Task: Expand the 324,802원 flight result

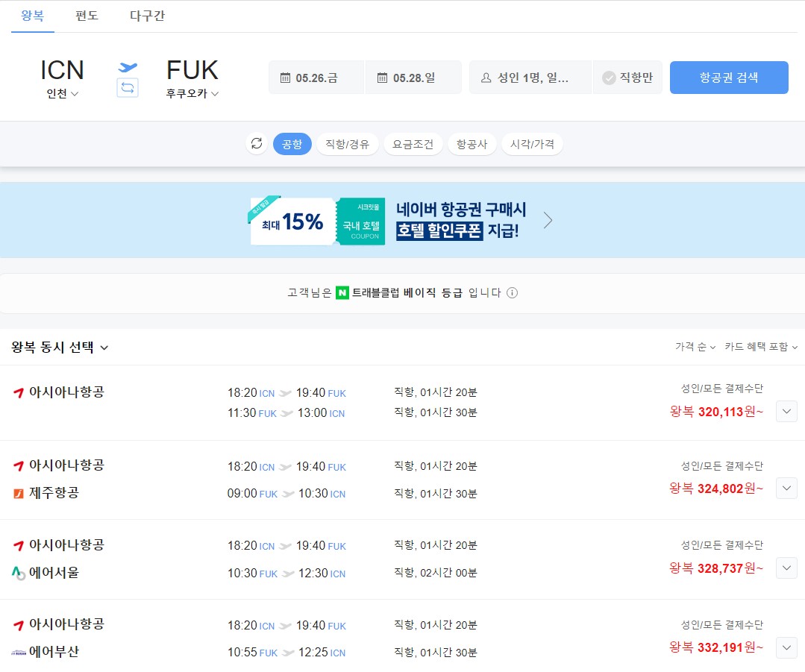Action: (786, 489)
